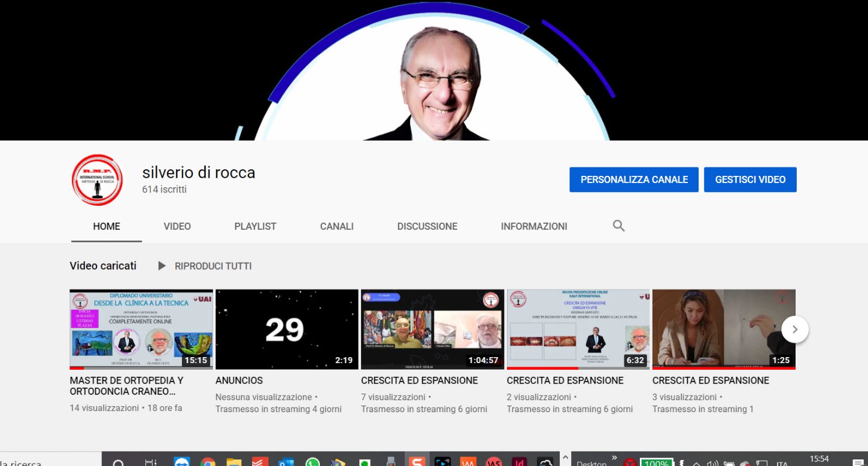Open Adobe InDesign from the taskbar
The height and width of the screenshot is (466, 868).
pos(520,462)
